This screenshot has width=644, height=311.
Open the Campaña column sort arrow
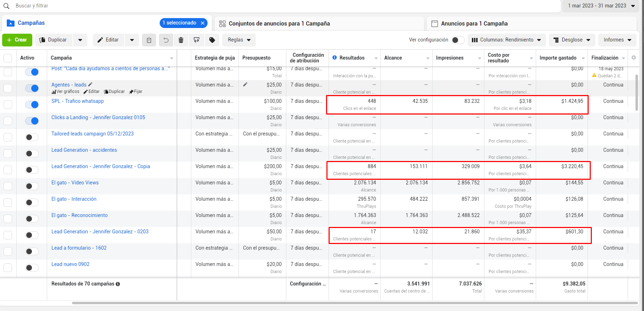[x=172, y=58]
